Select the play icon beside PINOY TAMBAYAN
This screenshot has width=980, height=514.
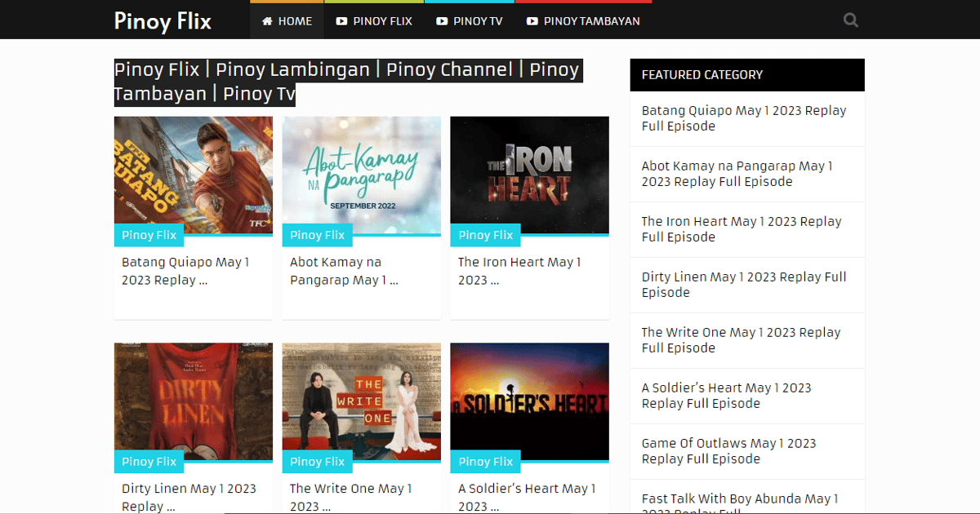[533, 21]
